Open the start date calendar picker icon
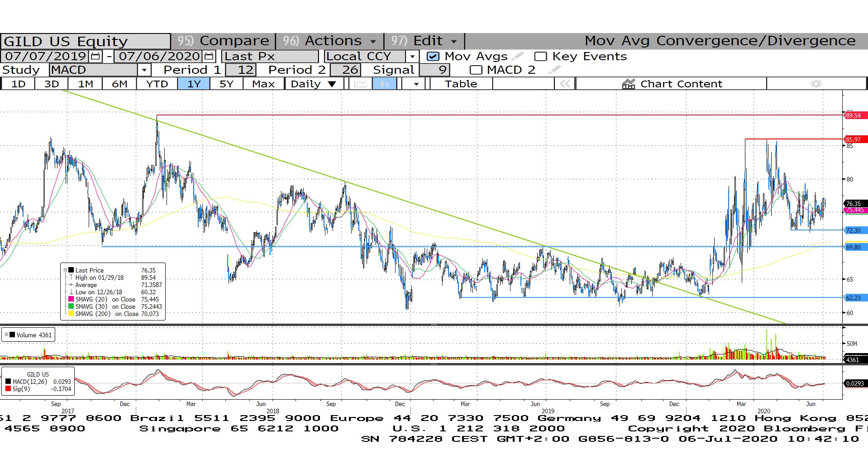 coord(95,57)
